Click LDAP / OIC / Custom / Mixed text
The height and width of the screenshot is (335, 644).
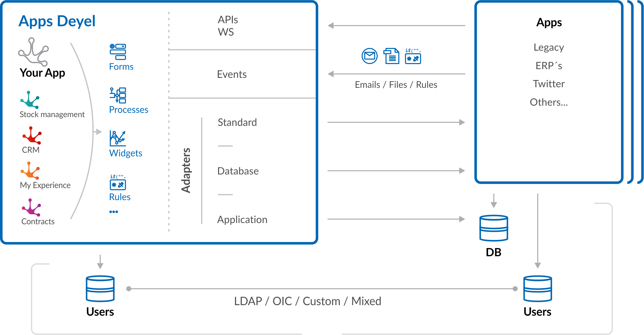coord(307,301)
